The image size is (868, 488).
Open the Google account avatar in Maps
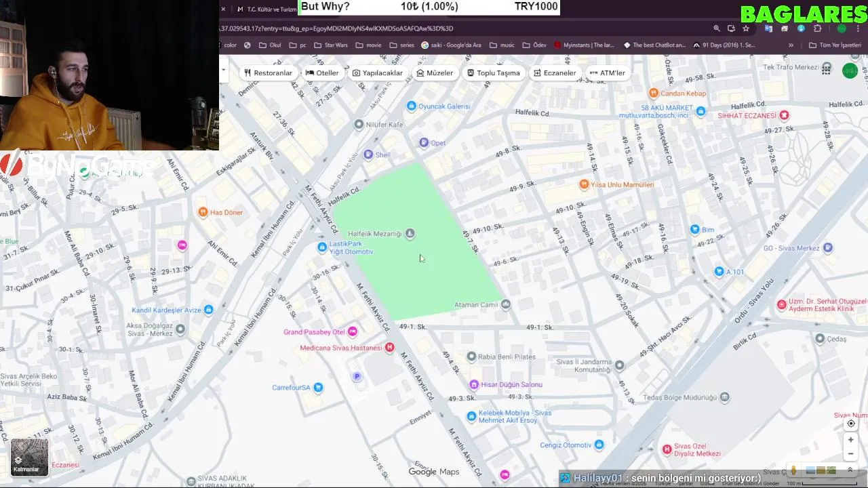[x=850, y=70]
